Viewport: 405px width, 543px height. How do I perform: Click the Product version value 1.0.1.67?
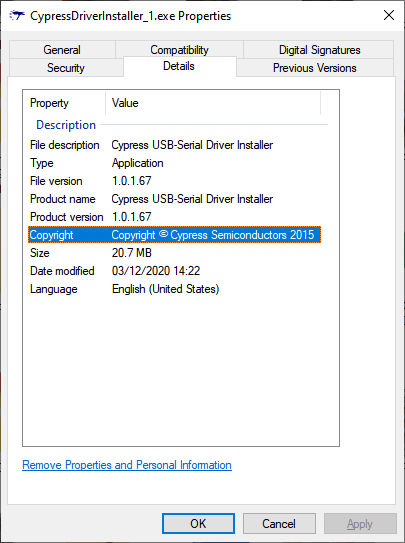pyautogui.click(x=132, y=217)
